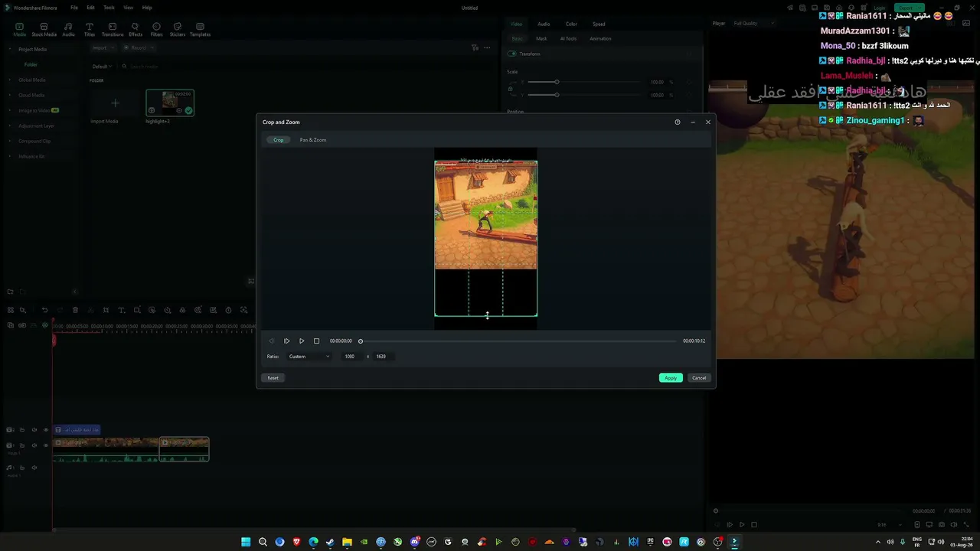Screen dimensions: 980x551
Task: Switch to the Pan & Zoom tab
Action: [x=313, y=140]
